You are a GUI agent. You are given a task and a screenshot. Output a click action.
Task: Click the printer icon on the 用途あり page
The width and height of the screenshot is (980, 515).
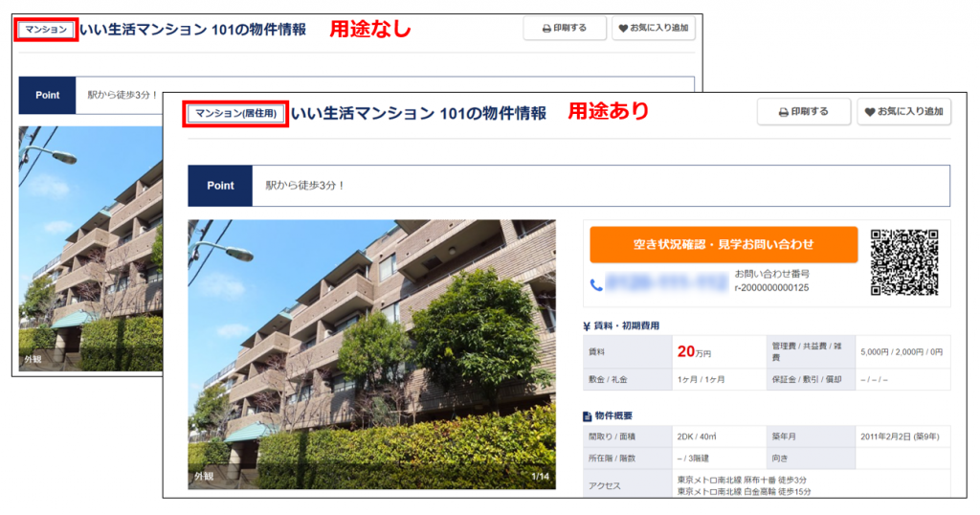click(784, 112)
